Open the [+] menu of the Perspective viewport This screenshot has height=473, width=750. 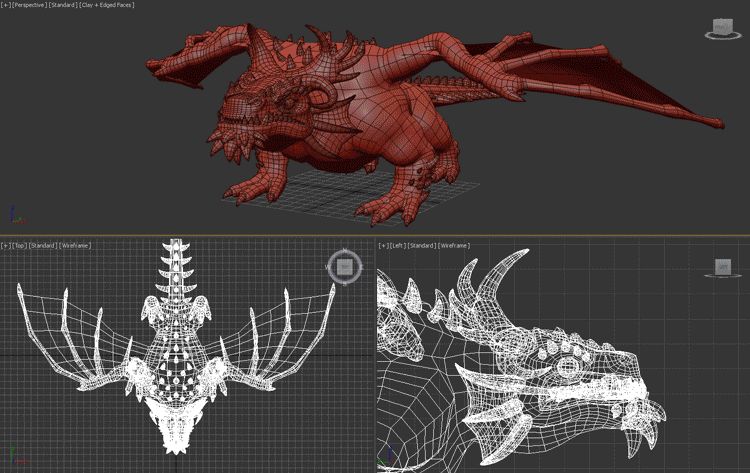pos(5,5)
